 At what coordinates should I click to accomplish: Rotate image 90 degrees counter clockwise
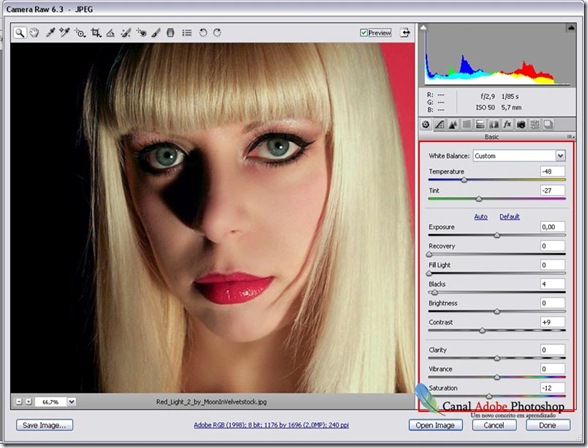(203, 33)
